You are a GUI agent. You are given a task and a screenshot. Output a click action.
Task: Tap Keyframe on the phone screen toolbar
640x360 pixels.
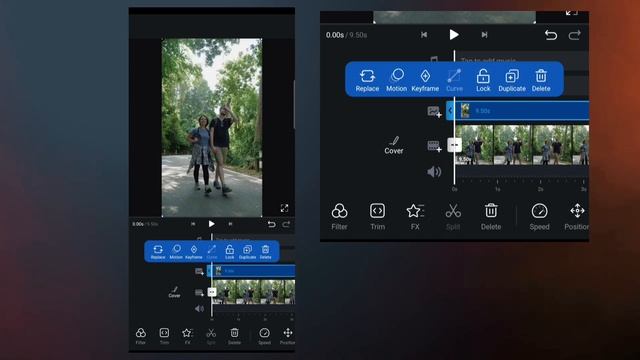tap(194, 252)
